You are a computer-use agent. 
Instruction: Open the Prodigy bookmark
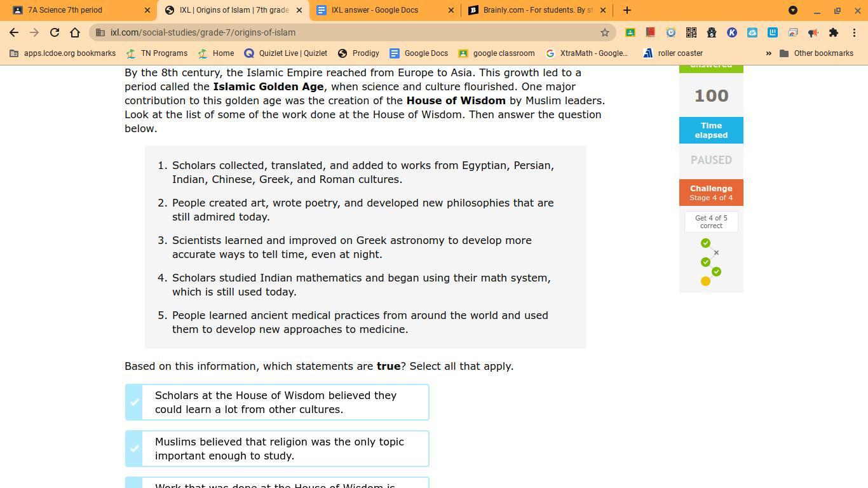pyautogui.click(x=358, y=53)
